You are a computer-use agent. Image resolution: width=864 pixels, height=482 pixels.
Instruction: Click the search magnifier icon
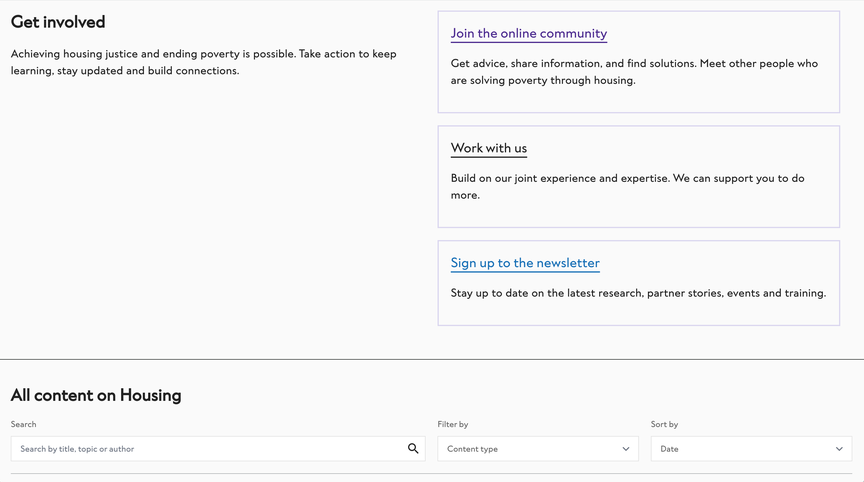(413, 449)
